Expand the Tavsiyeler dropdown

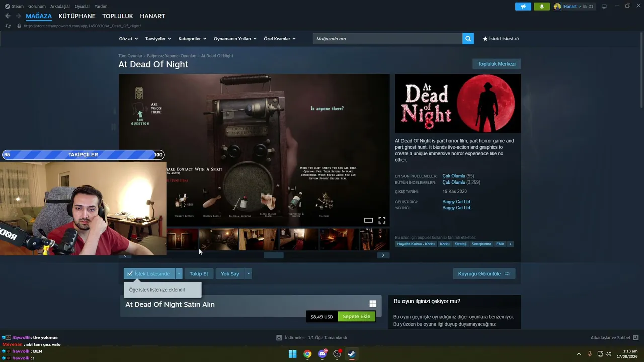pyautogui.click(x=158, y=39)
